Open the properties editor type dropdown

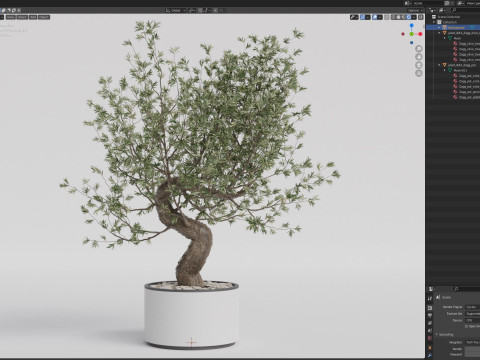click(x=432, y=289)
